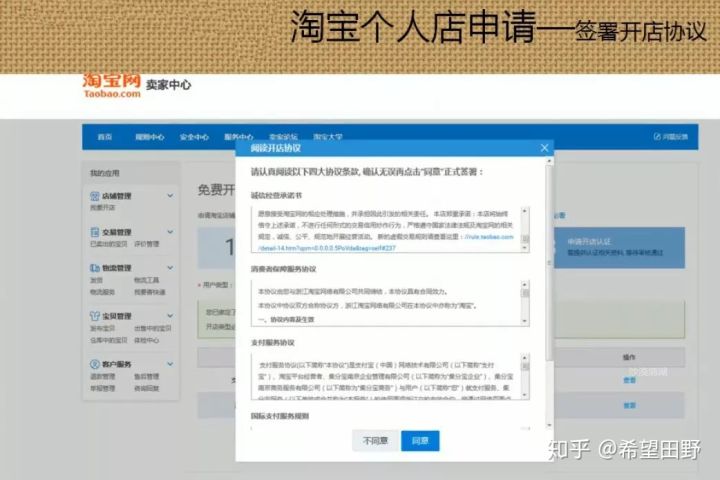720x480 pixels.
Task: Click the 问题反馈 feedback icon
Action: coord(655,136)
